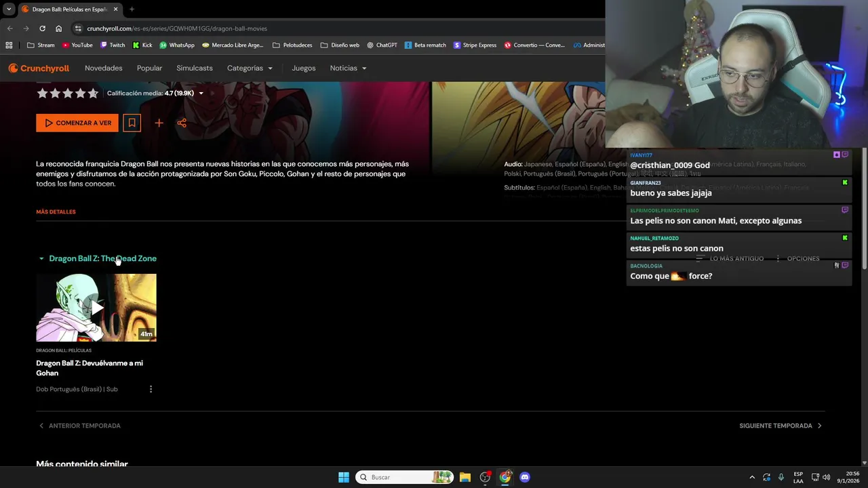Screen dimensions: 868x488
Task: Click the MÁS DETALLES link
Action: (x=56, y=211)
